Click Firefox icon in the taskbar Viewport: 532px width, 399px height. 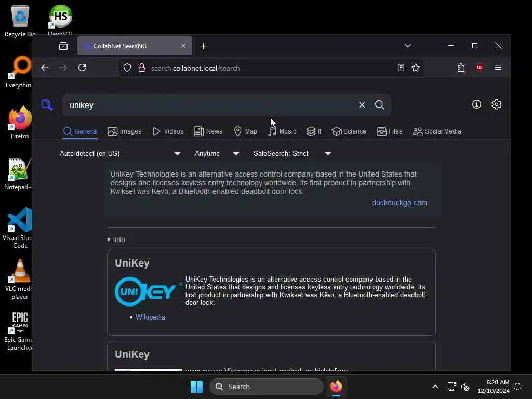point(336,387)
